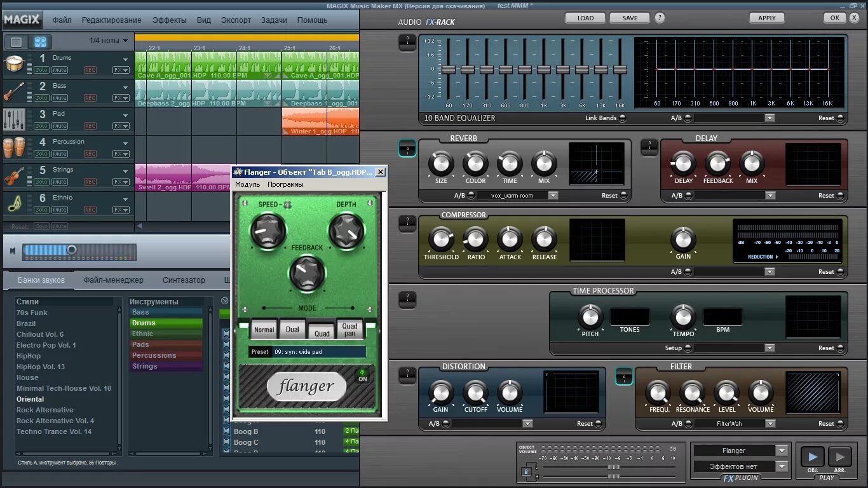Toggle the 10 Band Equalizer power switch

tap(407, 43)
